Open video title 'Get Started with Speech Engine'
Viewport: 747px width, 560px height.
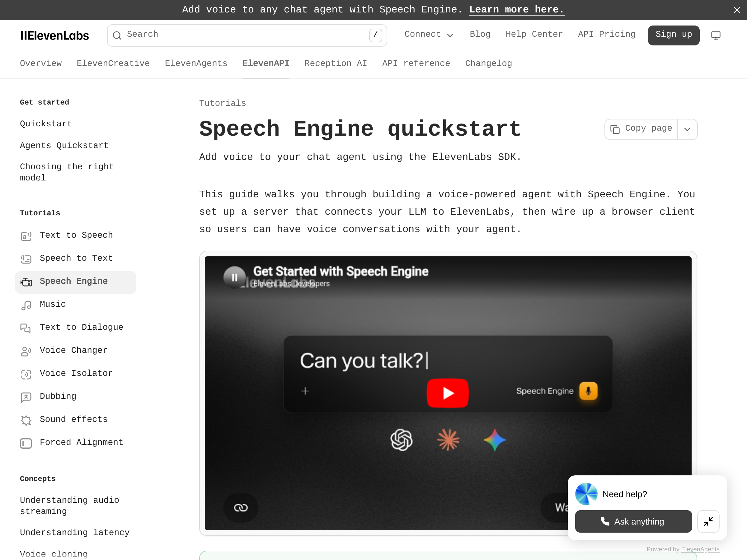(x=341, y=271)
